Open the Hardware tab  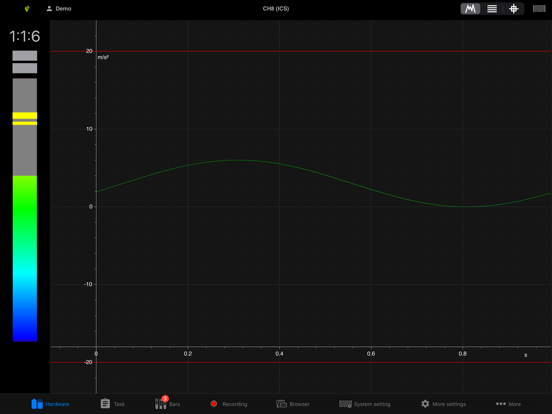50,404
